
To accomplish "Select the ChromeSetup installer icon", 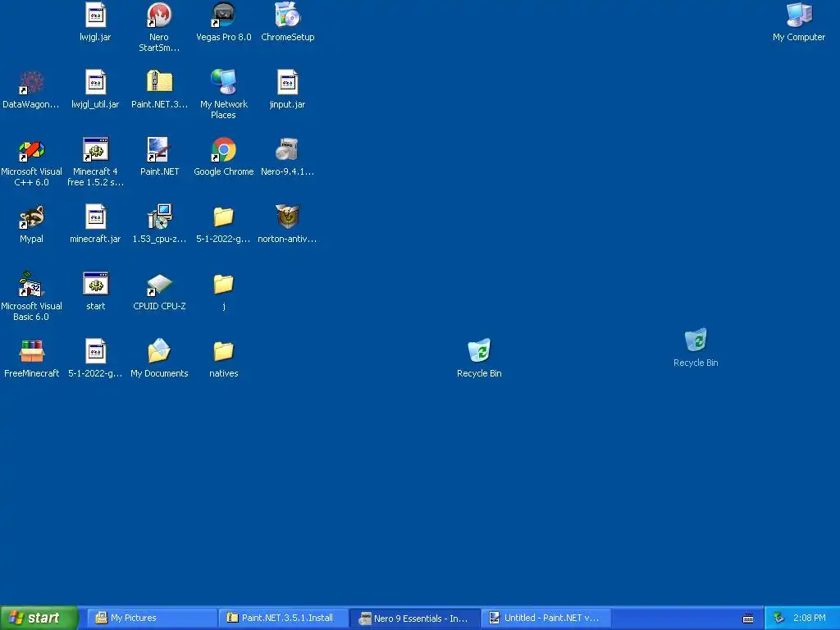I will click(288, 15).
